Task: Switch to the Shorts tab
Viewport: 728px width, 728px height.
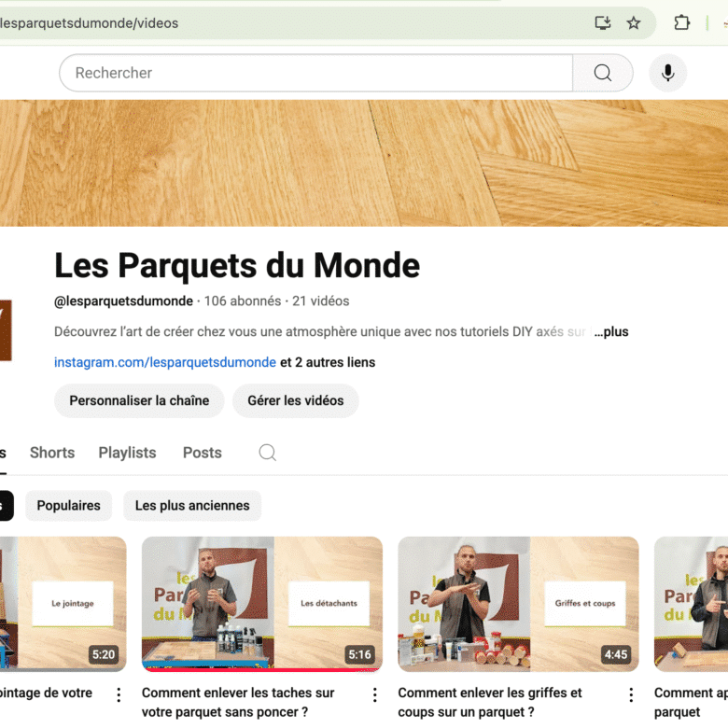Action: pyautogui.click(x=52, y=453)
